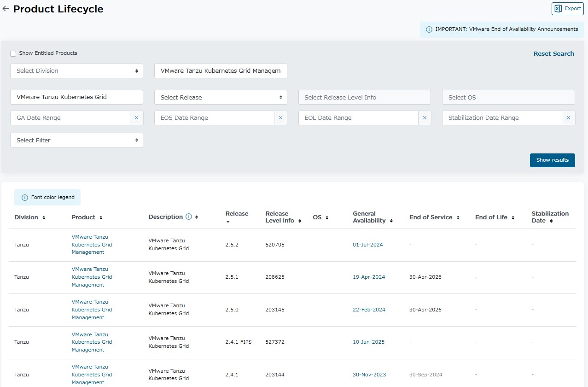The image size is (588, 387).
Task: Click release level info 520705
Action: click(275, 245)
